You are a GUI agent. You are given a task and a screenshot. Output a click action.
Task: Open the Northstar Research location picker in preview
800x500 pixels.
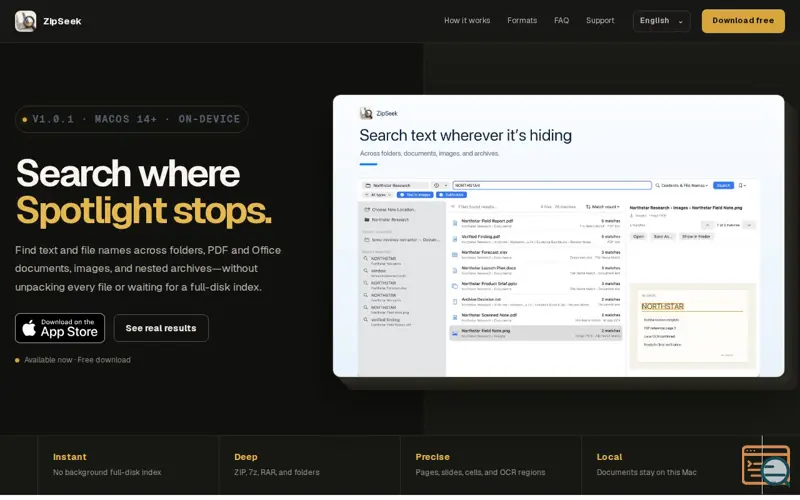point(395,185)
